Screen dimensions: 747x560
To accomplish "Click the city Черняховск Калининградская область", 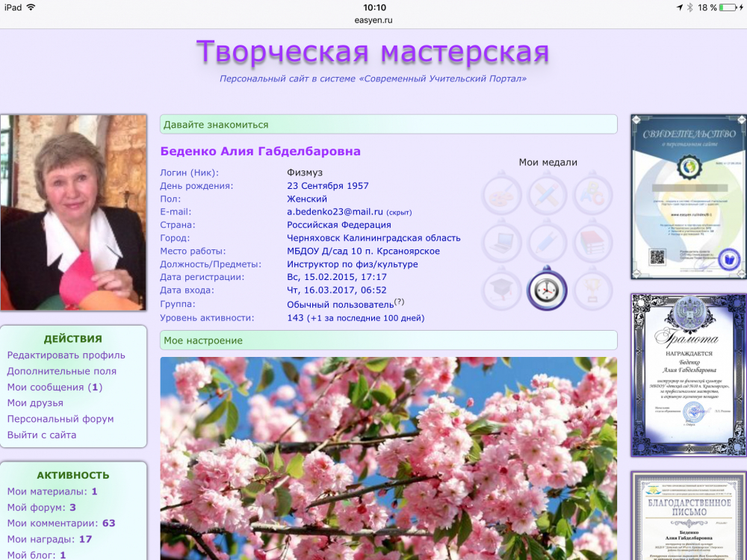I will [x=373, y=238].
